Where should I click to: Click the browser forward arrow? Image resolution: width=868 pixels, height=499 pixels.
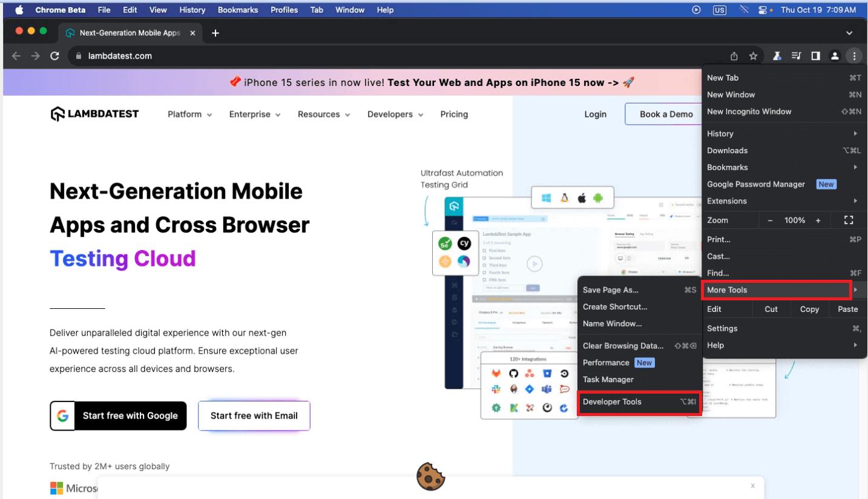click(36, 56)
